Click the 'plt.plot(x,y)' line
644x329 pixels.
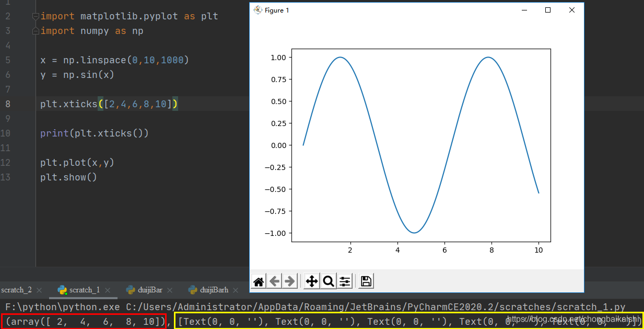coord(77,163)
